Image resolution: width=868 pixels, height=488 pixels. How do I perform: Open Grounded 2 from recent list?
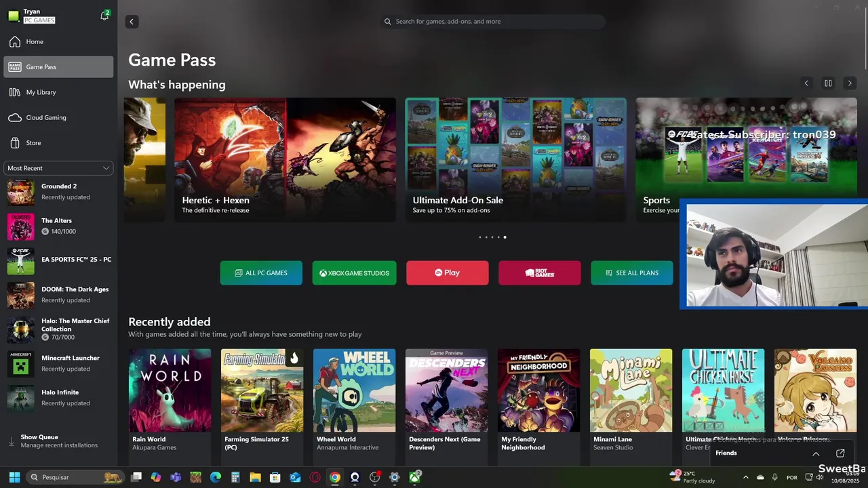tap(59, 192)
